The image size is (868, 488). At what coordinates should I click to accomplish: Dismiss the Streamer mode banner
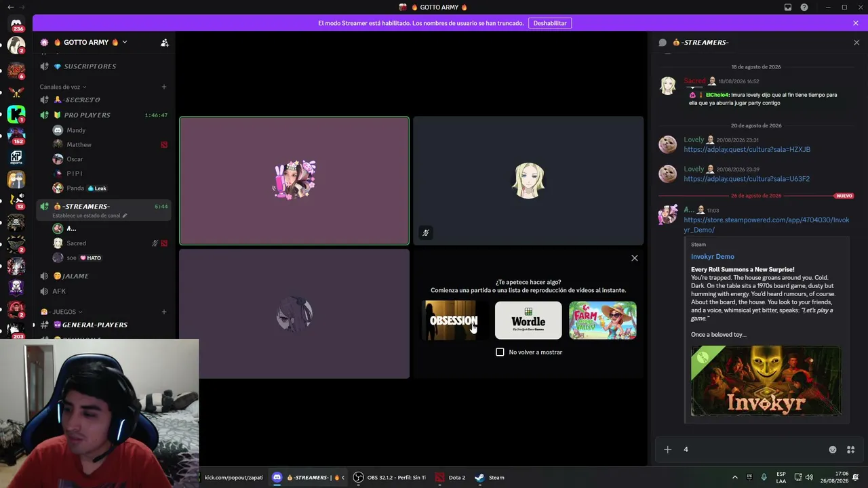856,23
